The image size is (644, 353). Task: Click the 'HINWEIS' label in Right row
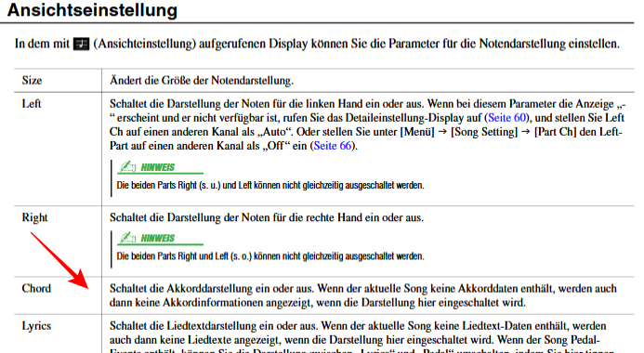point(158,238)
